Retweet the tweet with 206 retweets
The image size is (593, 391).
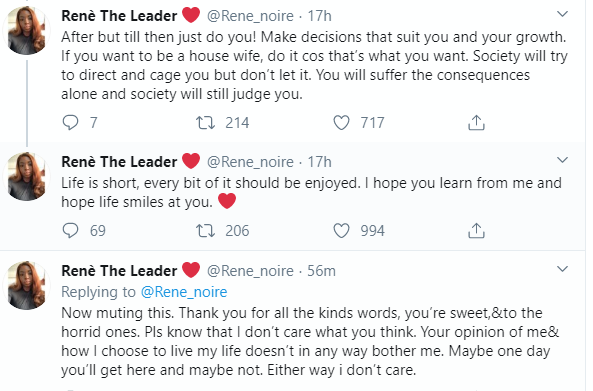click(x=205, y=231)
